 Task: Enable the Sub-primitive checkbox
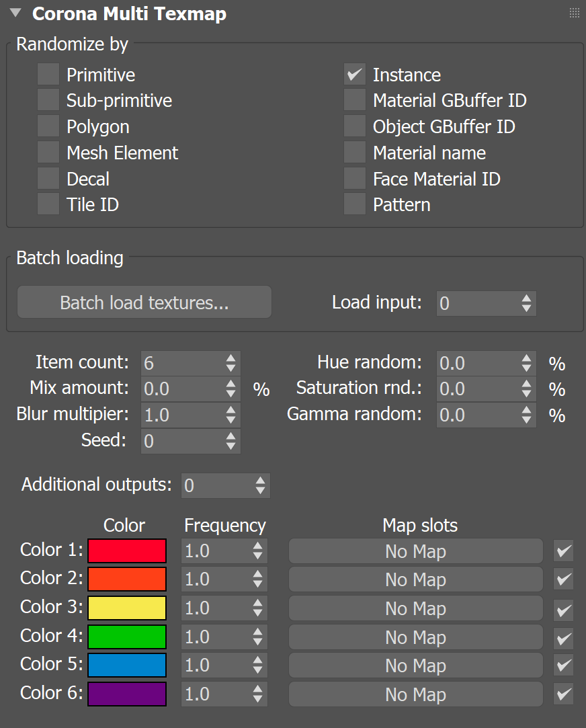pos(48,100)
